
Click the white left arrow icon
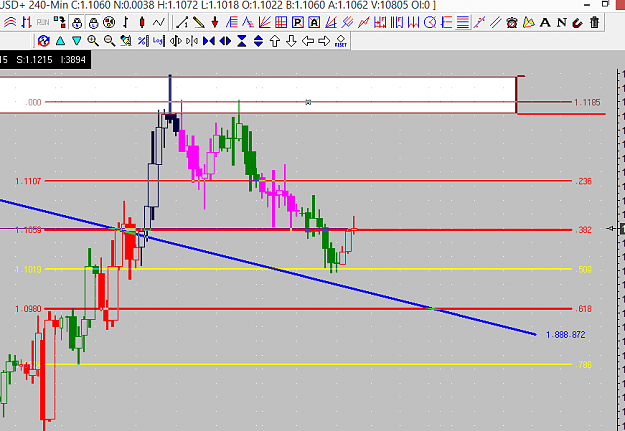pyautogui.click(x=308, y=41)
